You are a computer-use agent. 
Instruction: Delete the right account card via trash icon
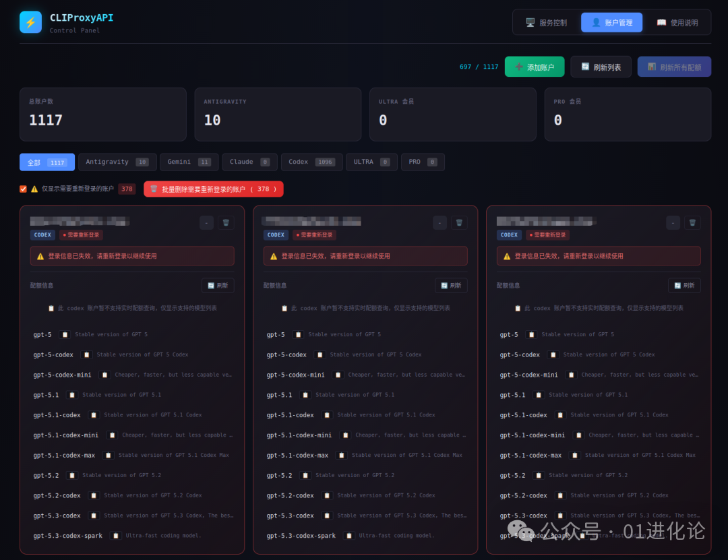[692, 223]
